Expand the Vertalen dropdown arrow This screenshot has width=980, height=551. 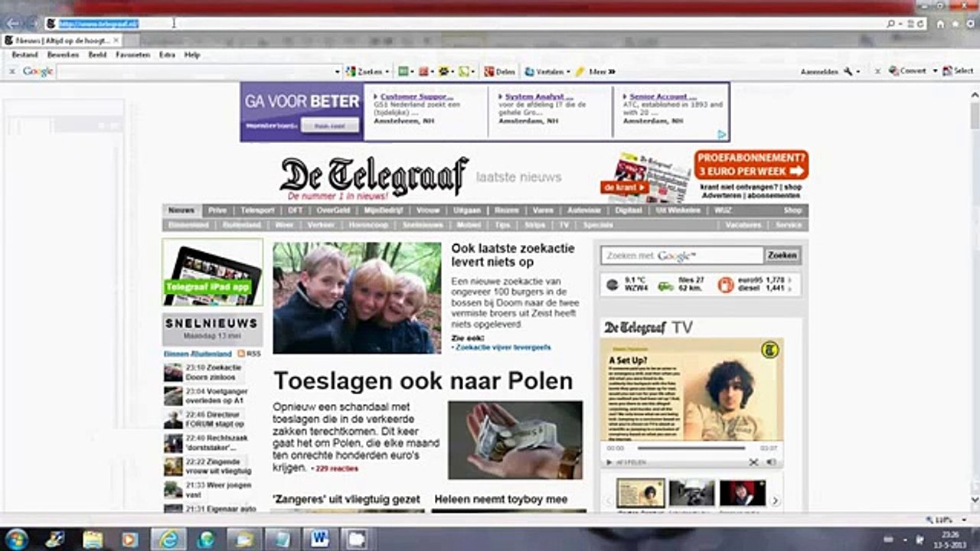[567, 71]
